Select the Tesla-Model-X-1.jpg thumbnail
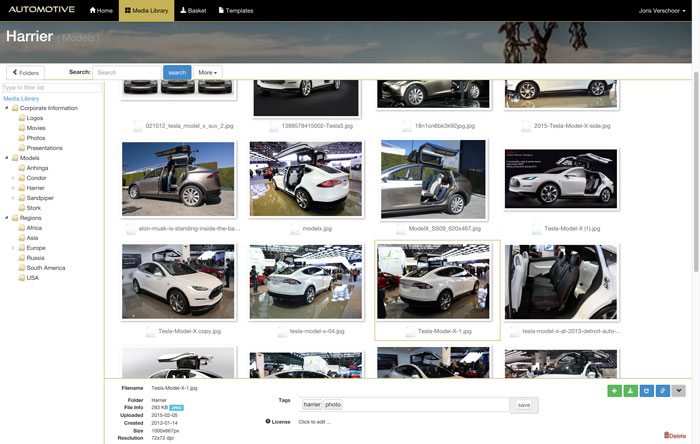 pos(433,282)
